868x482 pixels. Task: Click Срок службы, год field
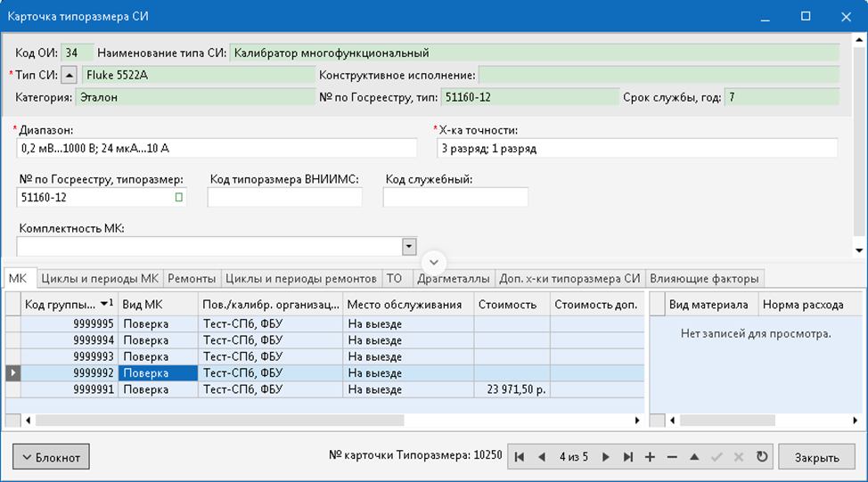782,97
